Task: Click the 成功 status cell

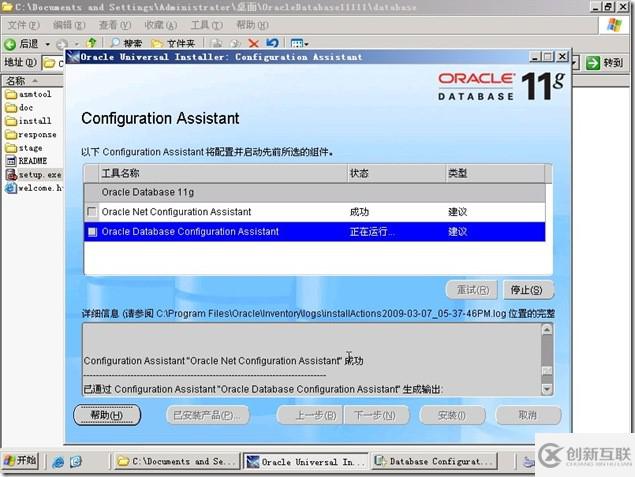Action: (359, 212)
